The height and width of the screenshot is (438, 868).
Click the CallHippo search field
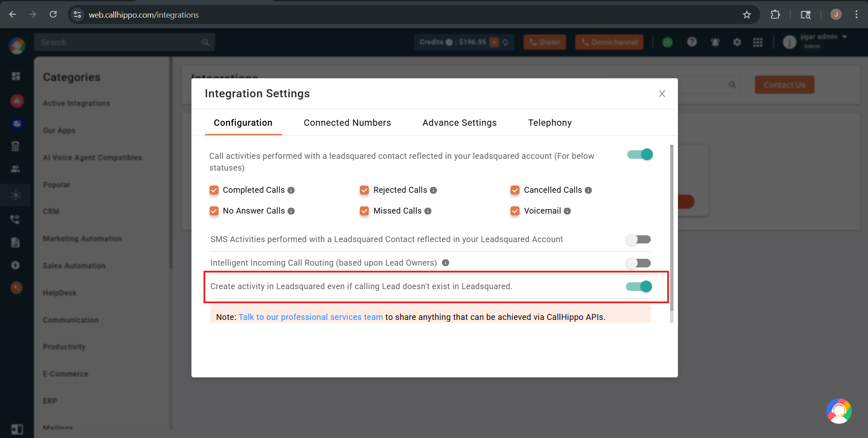[x=124, y=42]
